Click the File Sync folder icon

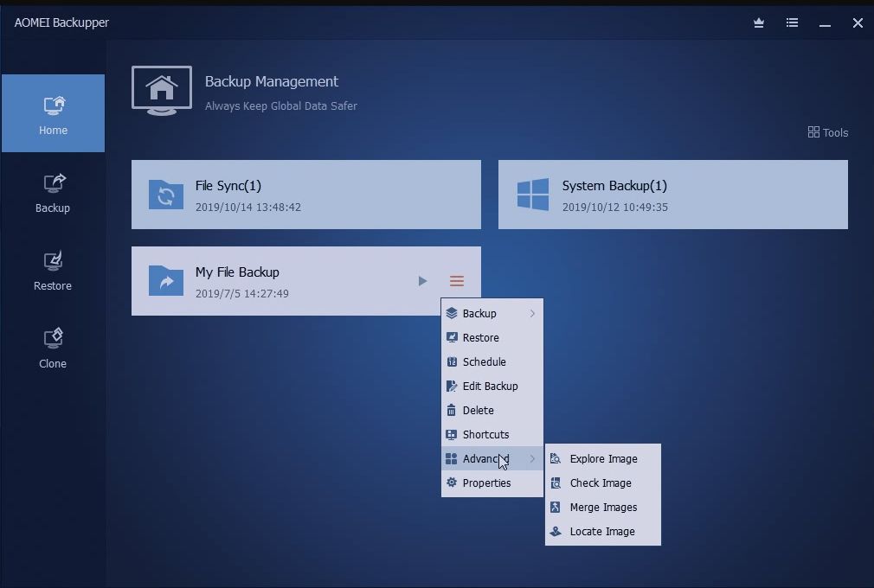(166, 195)
